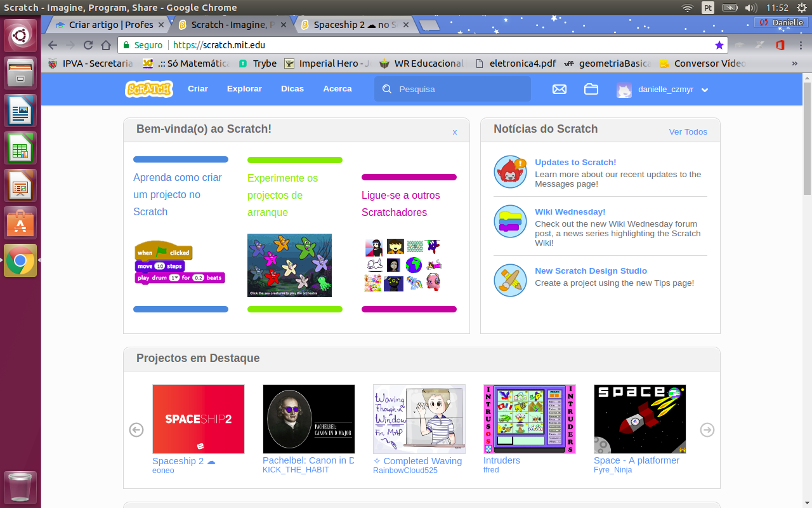Open the Acerca menu item
This screenshot has height=508, width=812.
pyautogui.click(x=337, y=89)
